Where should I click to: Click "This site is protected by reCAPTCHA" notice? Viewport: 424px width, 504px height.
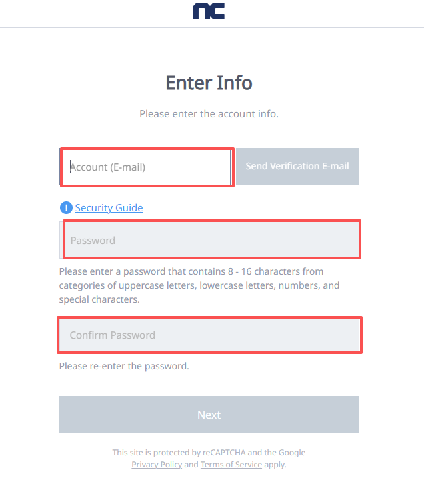209,452
